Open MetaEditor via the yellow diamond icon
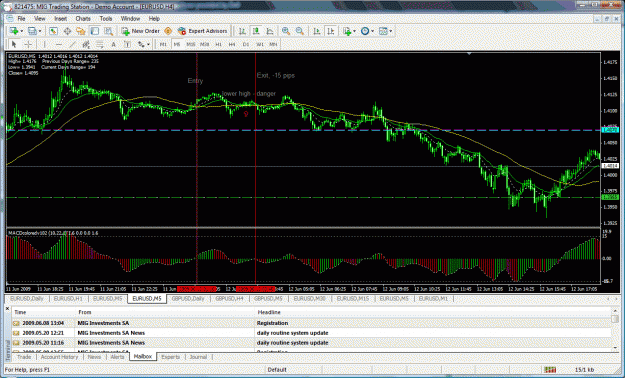This screenshot has height=378, width=625. coord(168,31)
